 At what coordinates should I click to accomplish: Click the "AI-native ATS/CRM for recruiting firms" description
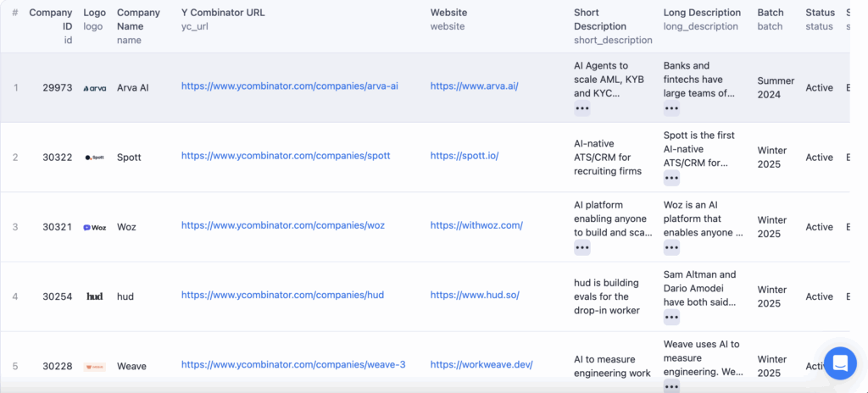(x=608, y=158)
